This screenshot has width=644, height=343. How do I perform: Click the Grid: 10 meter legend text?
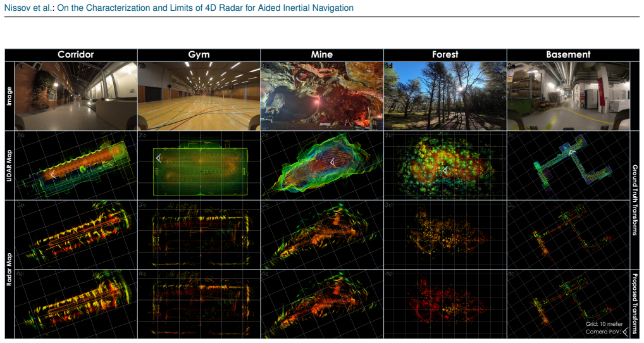(604, 324)
